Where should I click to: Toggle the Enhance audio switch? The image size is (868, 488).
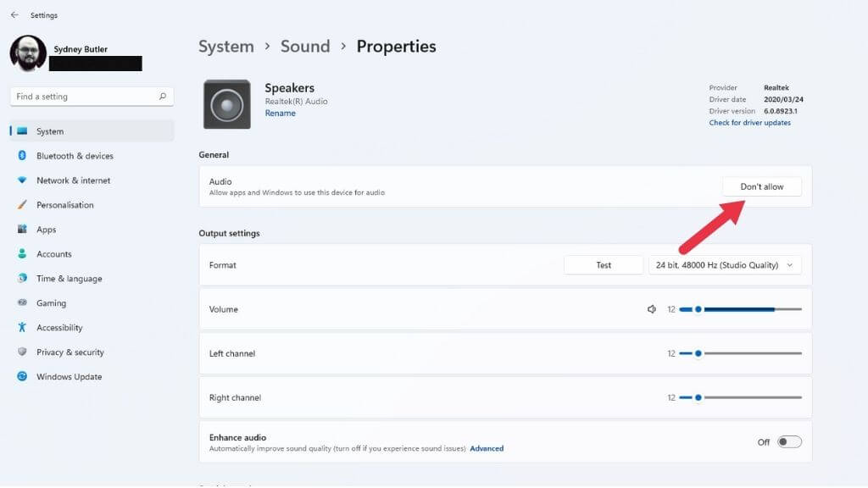coord(789,442)
